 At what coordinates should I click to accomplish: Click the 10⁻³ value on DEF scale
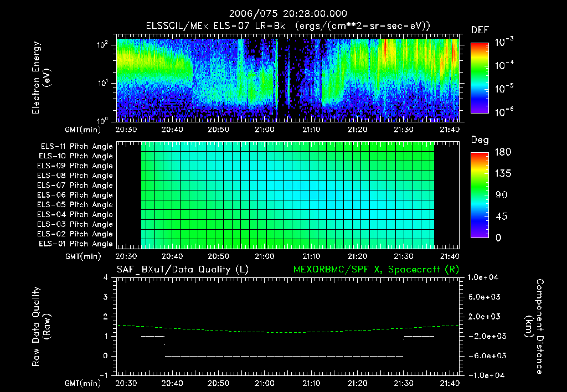tap(504, 42)
